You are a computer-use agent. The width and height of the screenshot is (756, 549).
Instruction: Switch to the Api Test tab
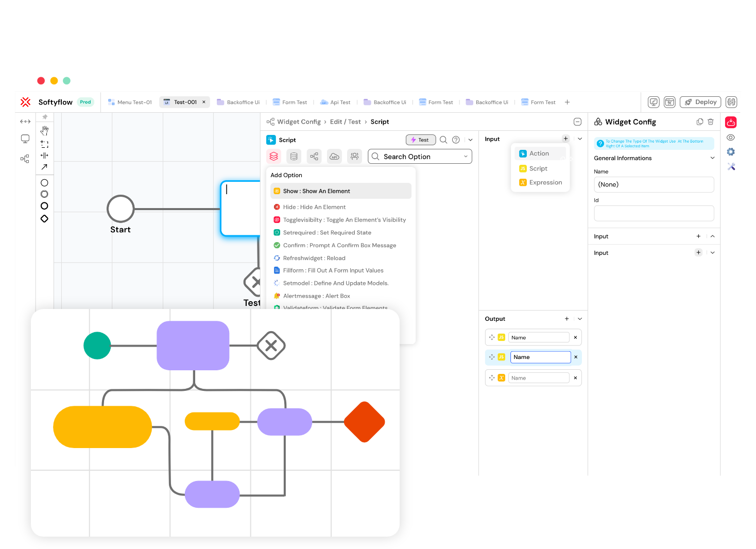click(335, 102)
